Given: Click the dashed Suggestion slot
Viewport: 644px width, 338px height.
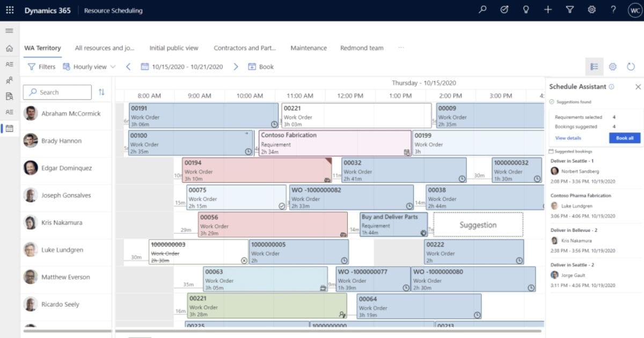Looking at the screenshot, I should tap(478, 224).
